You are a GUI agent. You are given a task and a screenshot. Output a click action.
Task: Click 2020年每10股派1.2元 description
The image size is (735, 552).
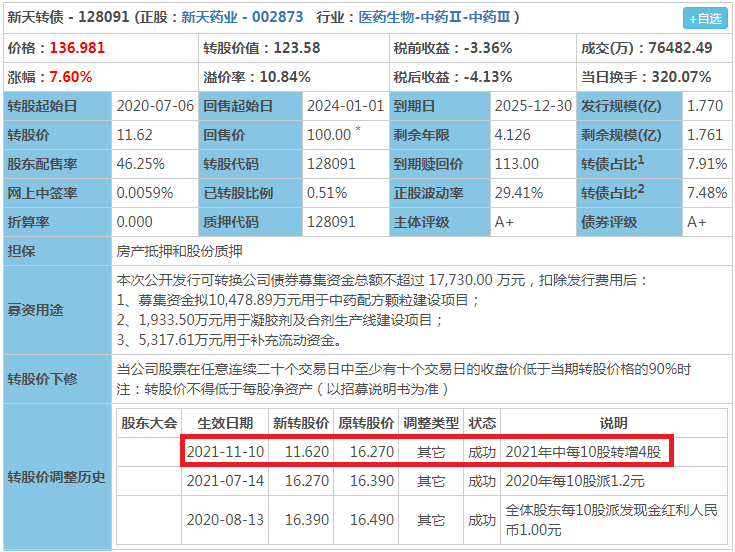(x=575, y=481)
